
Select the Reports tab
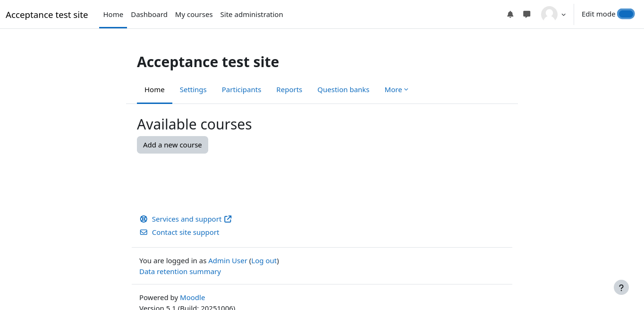(x=289, y=90)
